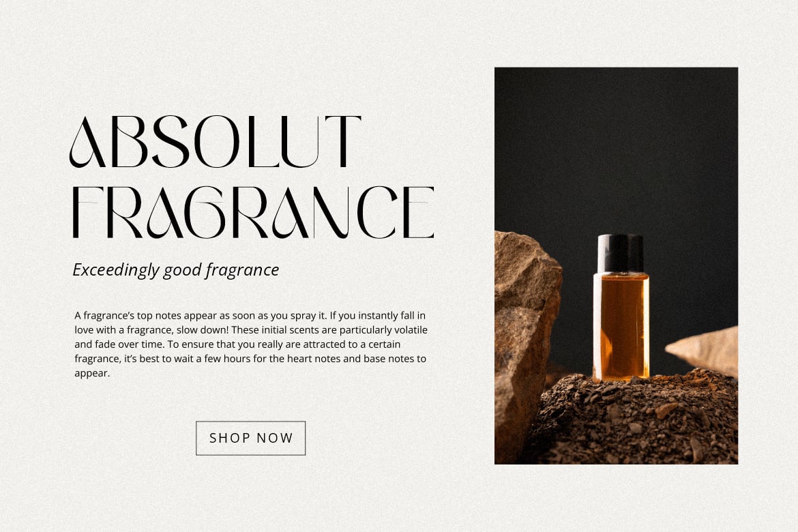Viewport: 798px width, 532px height.
Task: Select the ABSOLUT headline word
Action: coord(216,142)
